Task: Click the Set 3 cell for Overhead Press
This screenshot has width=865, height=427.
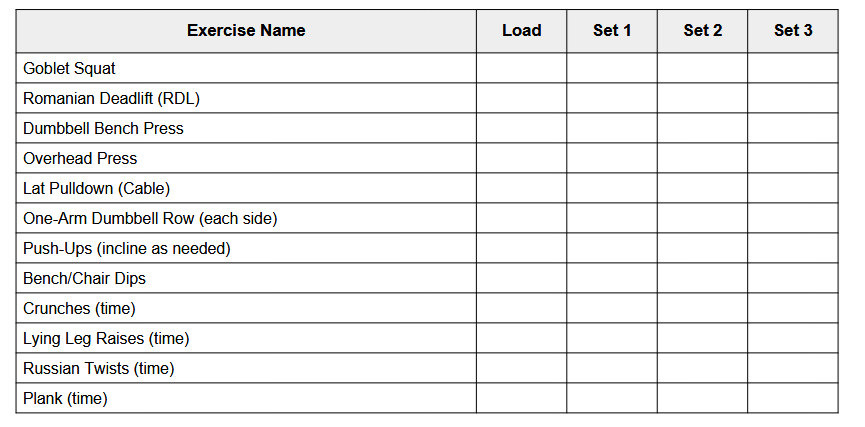Action: coord(793,158)
